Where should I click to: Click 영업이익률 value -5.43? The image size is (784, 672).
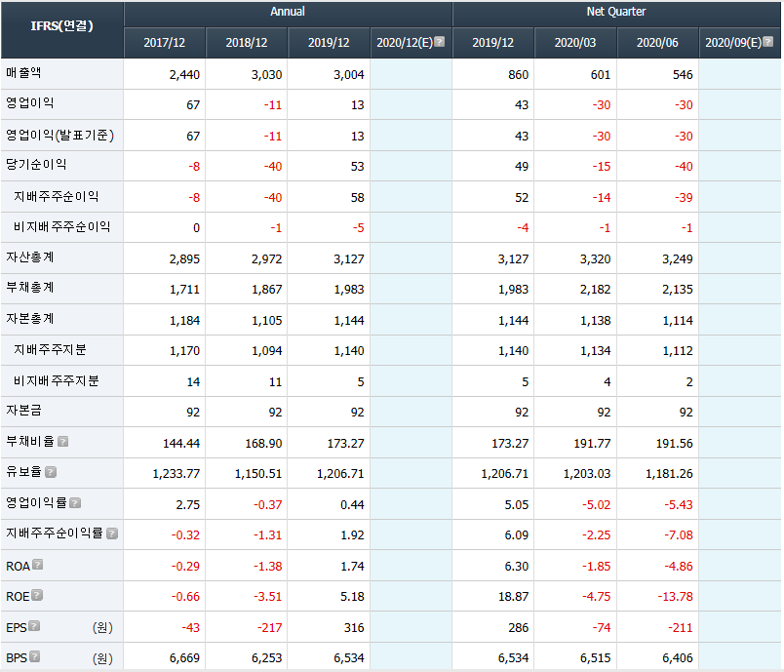coord(679,505)
